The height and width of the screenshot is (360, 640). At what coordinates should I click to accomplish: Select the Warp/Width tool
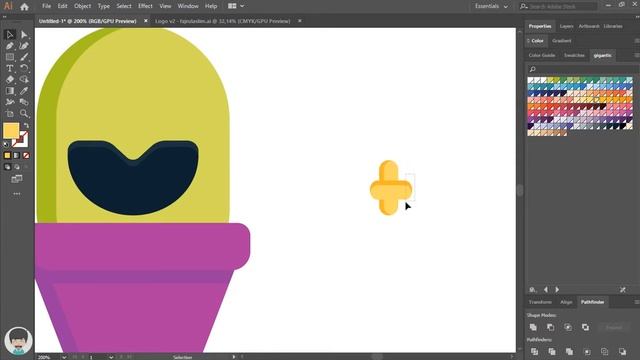(x=10, y=102)
